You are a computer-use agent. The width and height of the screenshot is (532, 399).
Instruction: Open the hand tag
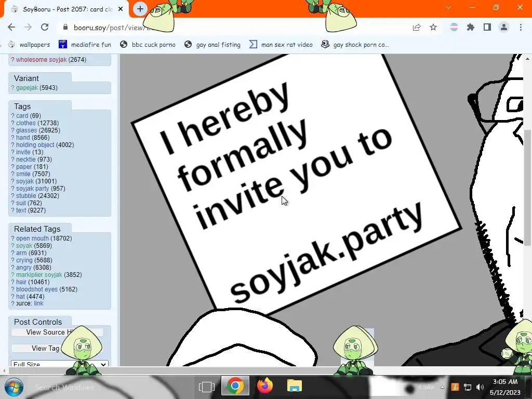coord(23,138)
